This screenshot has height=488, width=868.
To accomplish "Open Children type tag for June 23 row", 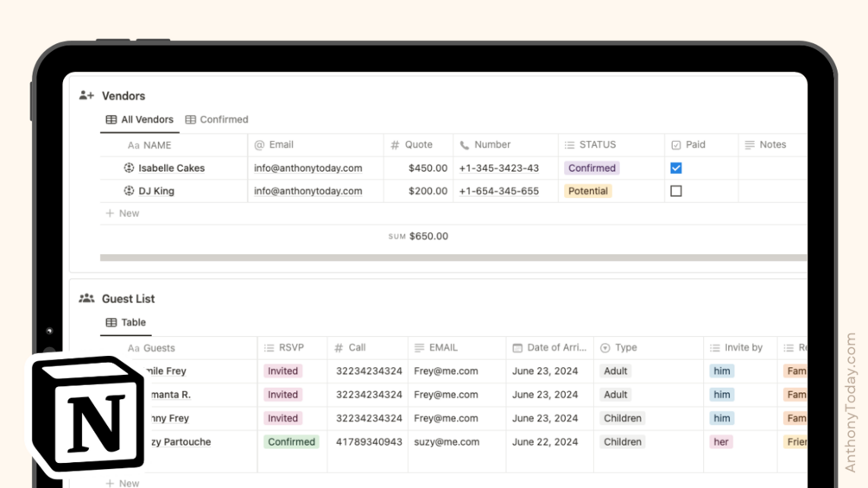I will (622, 418).
